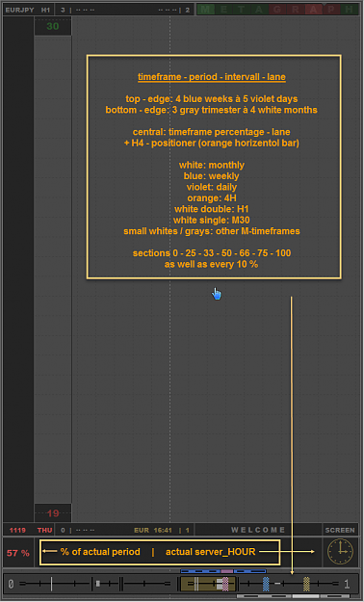364x602 pixels.
Task: Click the THU weekday label
Action: click(x=44, y=530)
